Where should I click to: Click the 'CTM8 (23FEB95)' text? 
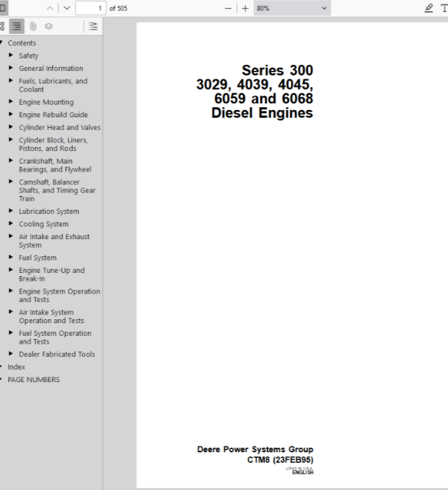tap(280, 460)
